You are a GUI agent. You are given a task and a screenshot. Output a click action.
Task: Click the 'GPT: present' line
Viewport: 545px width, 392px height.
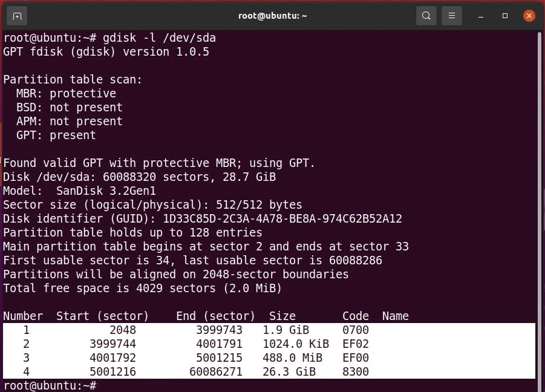click(x=56, y=135)
